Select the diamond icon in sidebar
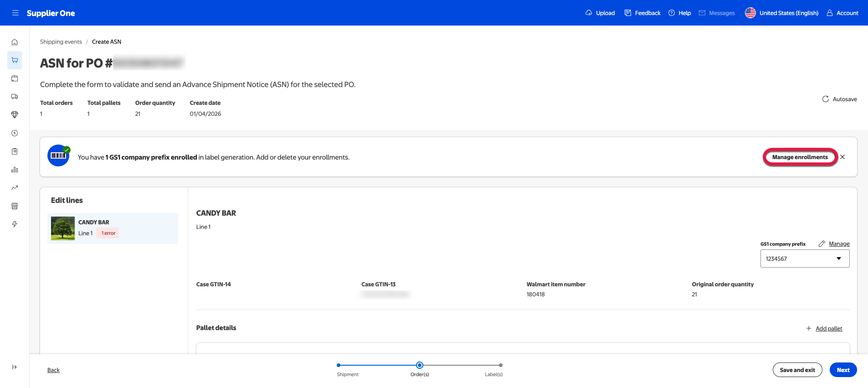 coord(15,115)
